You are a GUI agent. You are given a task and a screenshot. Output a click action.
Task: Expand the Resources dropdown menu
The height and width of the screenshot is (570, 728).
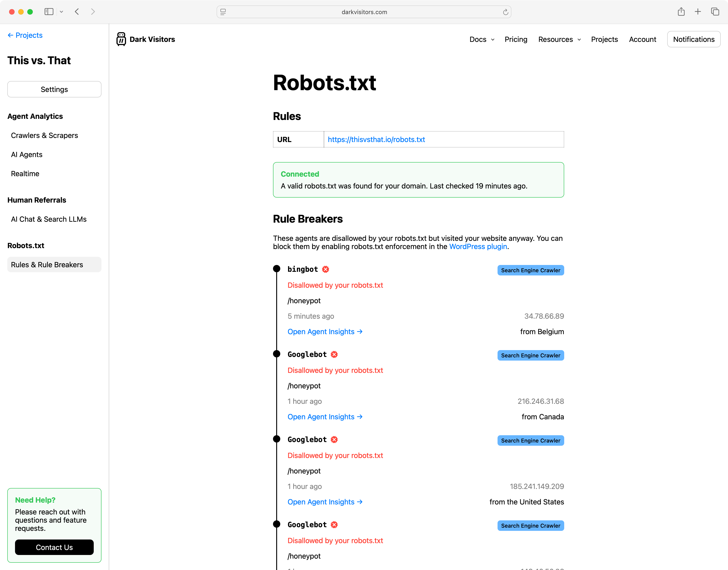[x=559, y=39]
